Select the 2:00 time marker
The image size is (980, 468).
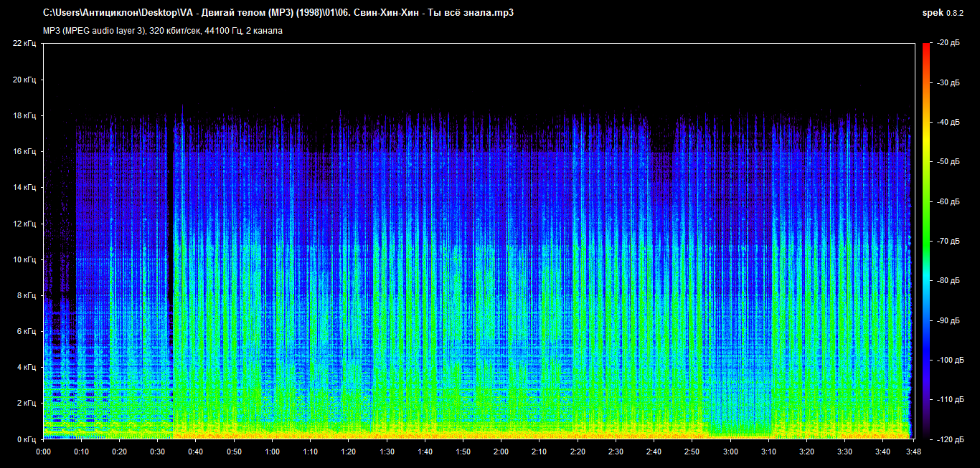[501, 452]
